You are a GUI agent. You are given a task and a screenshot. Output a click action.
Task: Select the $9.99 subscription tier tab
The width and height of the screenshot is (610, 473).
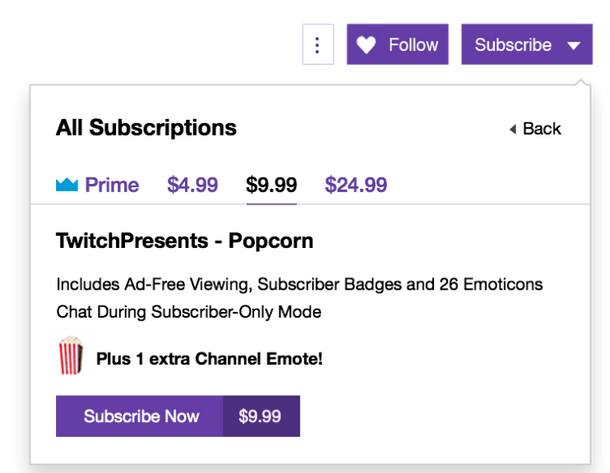click(272, 184)
